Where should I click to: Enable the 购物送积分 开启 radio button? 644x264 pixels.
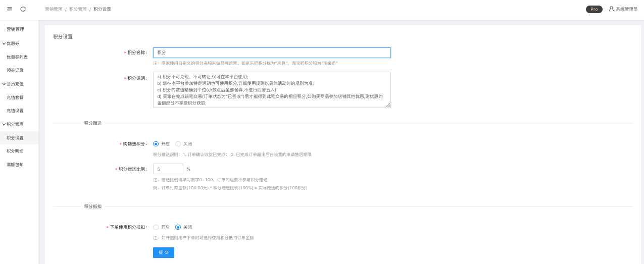click(x=156, y=144)
